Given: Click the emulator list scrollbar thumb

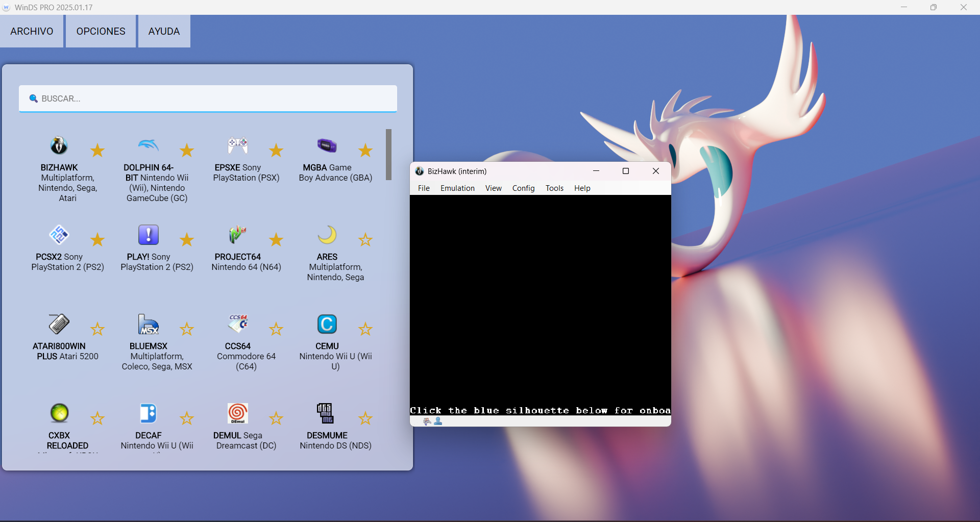Looking at the screenshot, I should coord(388,155).
